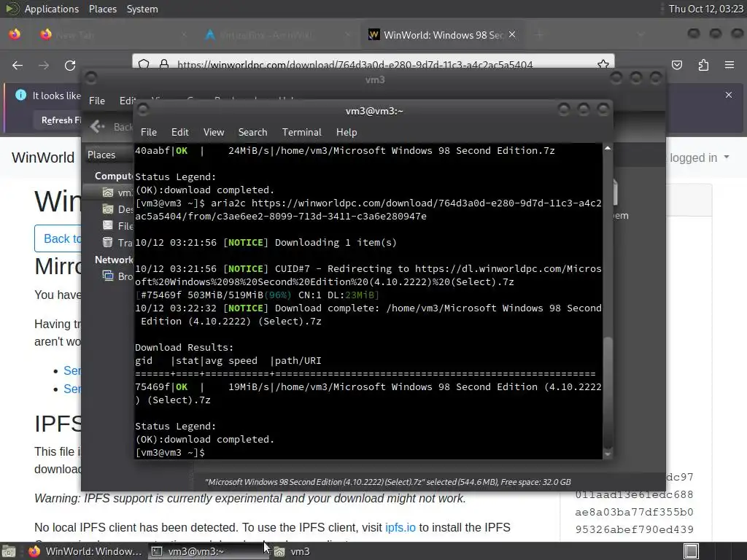Click the info icon in notification bar
The width and height of the screenshot is (747, 560).
click(x=20, y=95)
